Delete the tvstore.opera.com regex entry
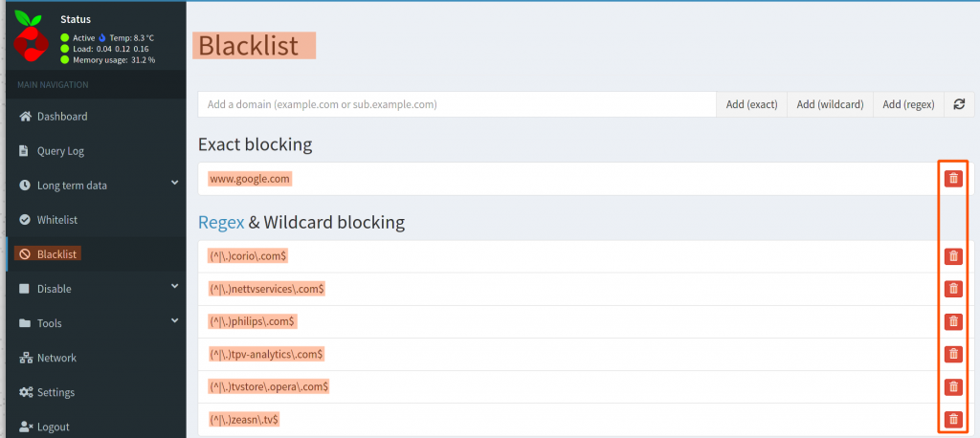 pos(953,386)
